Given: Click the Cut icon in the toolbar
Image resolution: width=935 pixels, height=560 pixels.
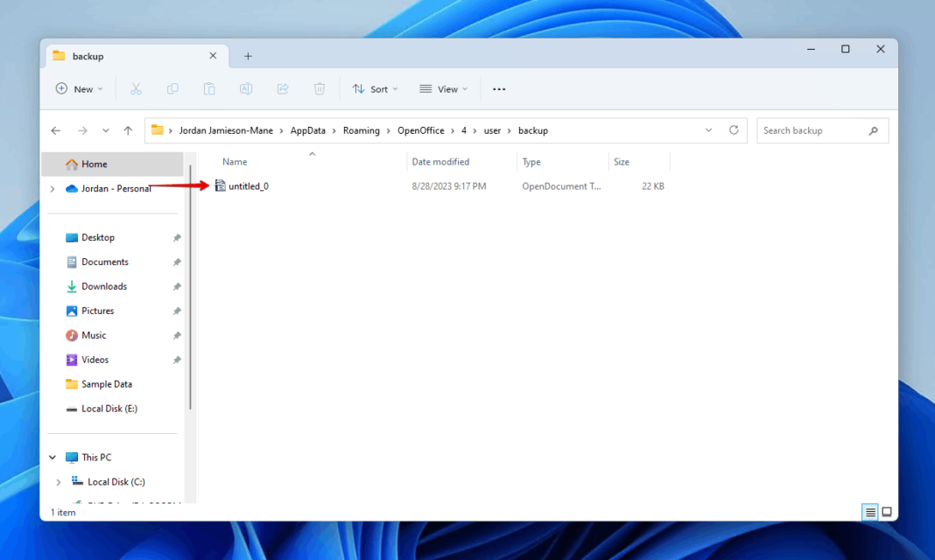Looking at the screenshot, I should [x=136, y=88].
